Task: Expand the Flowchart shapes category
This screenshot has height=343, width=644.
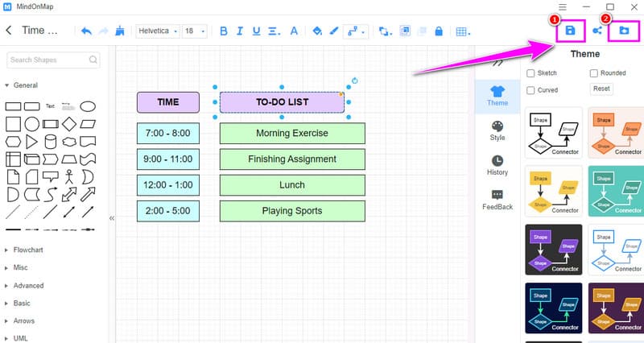Action: [28, 250]
